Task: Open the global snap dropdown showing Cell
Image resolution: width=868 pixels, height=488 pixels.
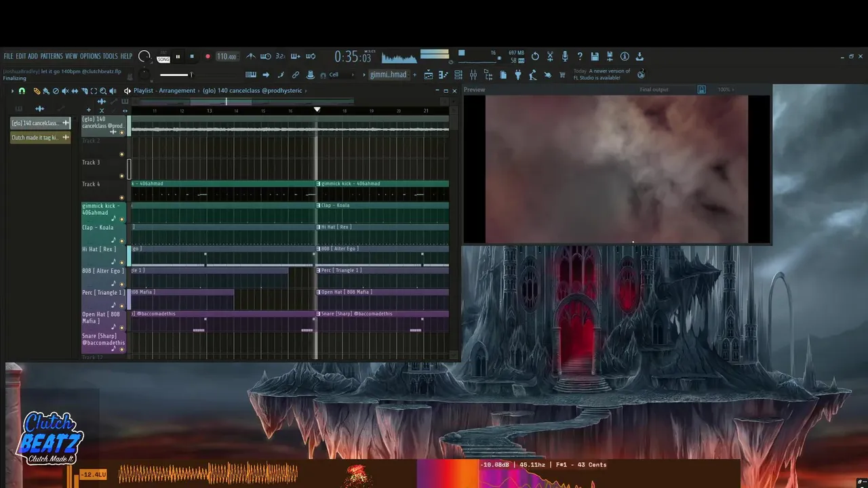Action: point(339,75)
